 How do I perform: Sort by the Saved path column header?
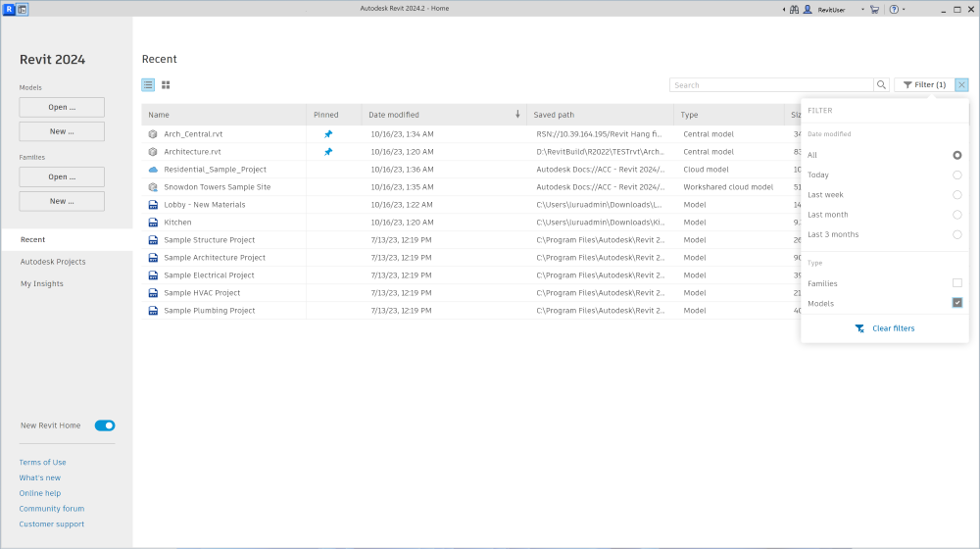click(x=600, y=115)
